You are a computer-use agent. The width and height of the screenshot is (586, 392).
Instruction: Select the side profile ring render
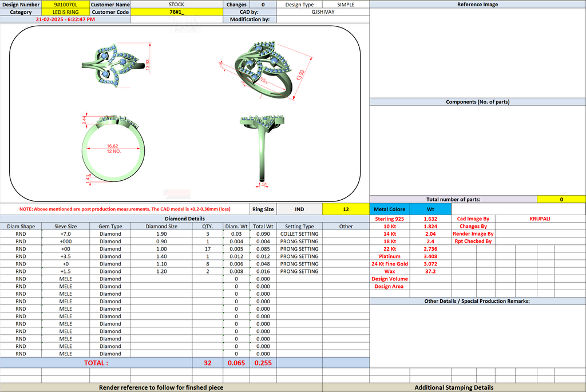262,149
